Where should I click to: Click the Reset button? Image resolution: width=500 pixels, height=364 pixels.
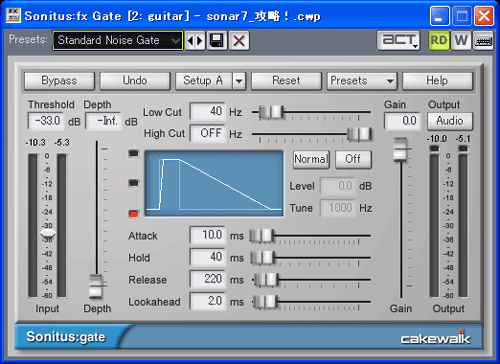click(x=286, y=81)
